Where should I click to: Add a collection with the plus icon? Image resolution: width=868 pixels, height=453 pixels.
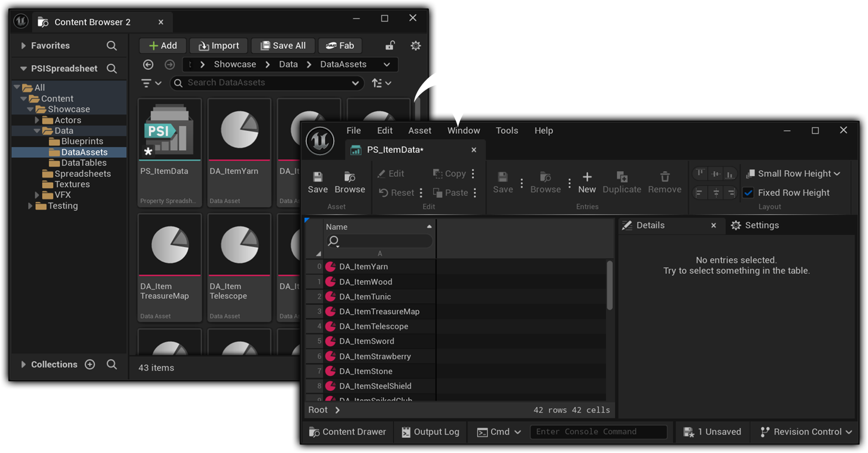(x=90, y=365)
